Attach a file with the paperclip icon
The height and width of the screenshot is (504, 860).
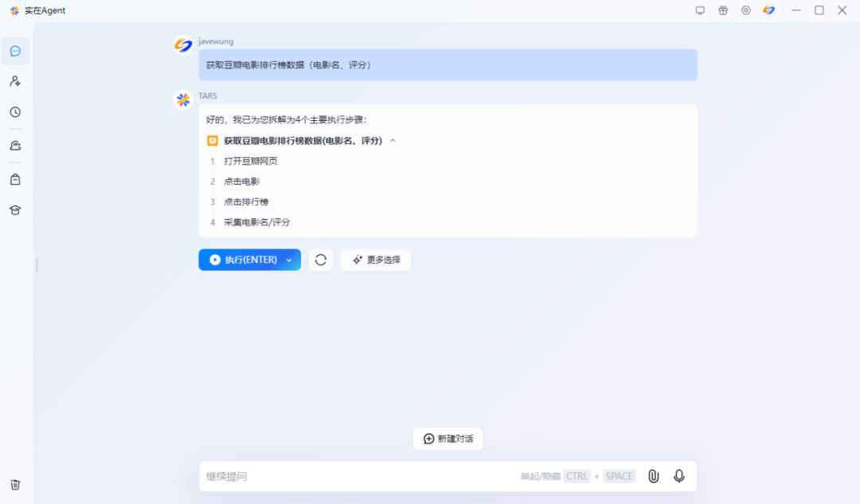coord(653,476)
